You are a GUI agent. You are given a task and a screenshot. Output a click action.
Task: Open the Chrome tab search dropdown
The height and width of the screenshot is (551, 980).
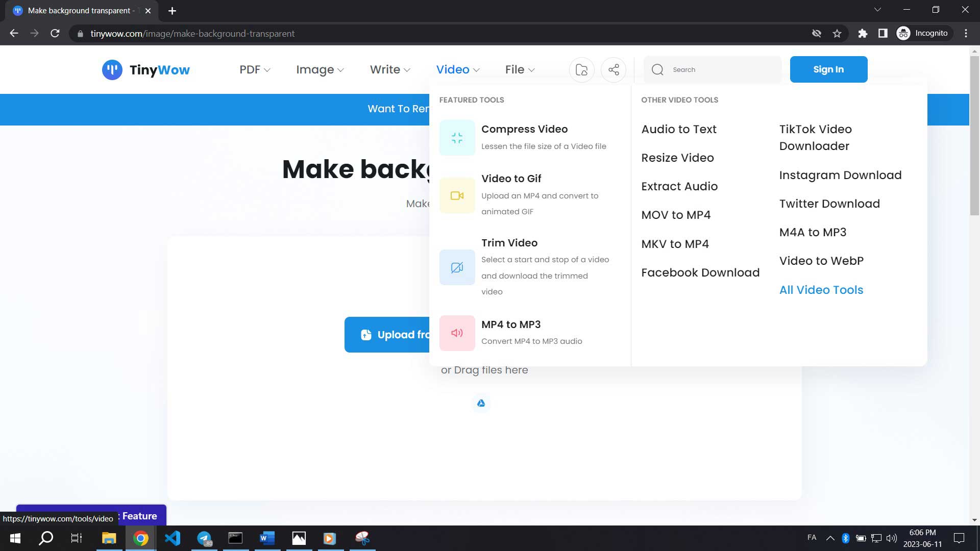click(x=877, y=10)
